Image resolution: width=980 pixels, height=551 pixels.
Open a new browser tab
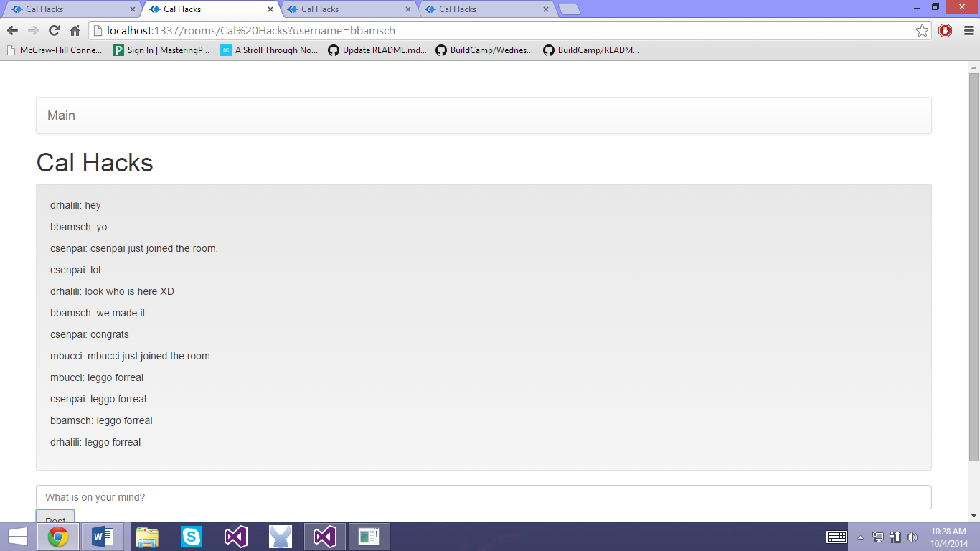[570, 9]
